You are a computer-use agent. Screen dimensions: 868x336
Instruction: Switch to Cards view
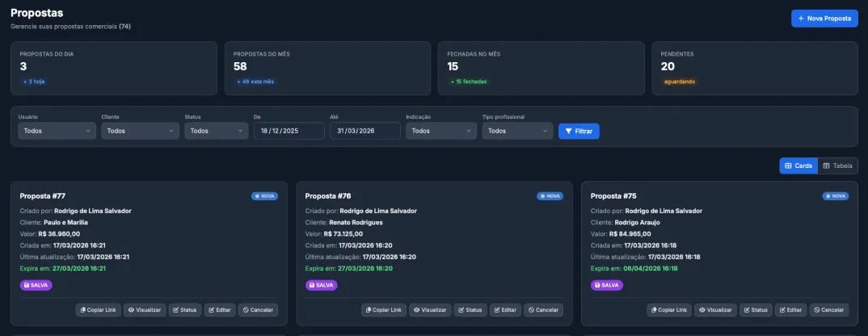click(798, 166)
